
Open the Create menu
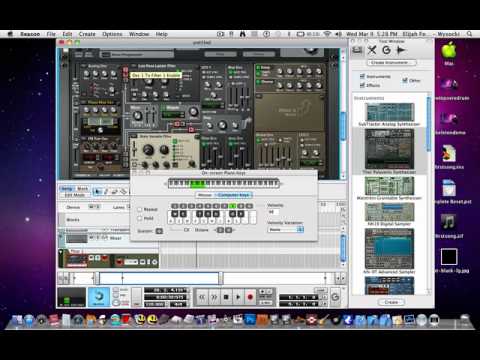[x=87, y=34]
